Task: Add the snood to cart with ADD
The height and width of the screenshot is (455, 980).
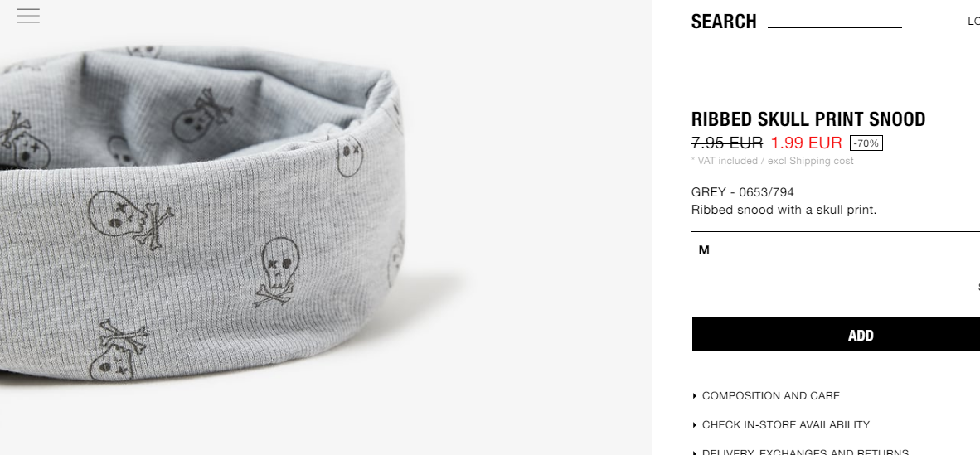Action: (836, 334)
